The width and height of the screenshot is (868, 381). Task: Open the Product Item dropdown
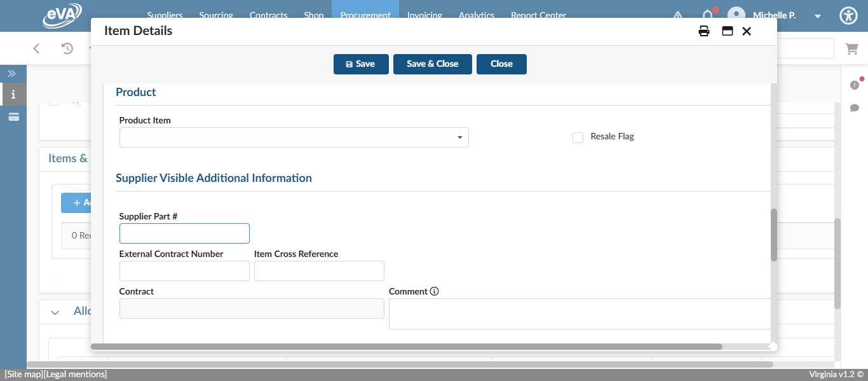pyautogui.click(x=459, y=137)
